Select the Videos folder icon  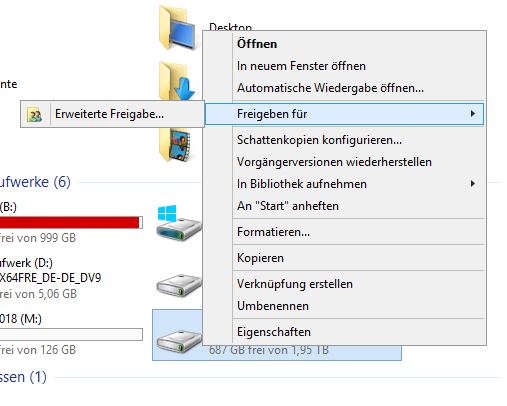point(175,145)
